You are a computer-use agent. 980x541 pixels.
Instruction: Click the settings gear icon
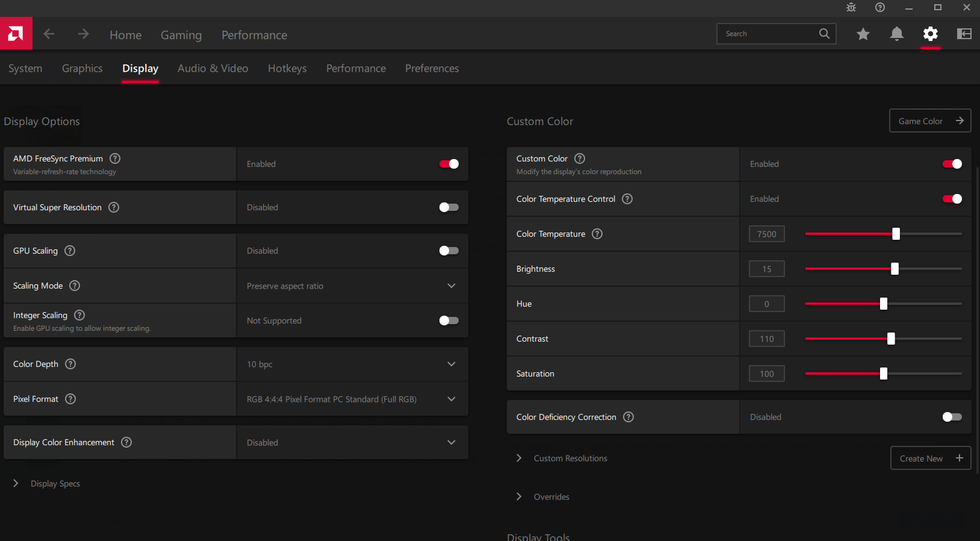(x=931, y=34)
